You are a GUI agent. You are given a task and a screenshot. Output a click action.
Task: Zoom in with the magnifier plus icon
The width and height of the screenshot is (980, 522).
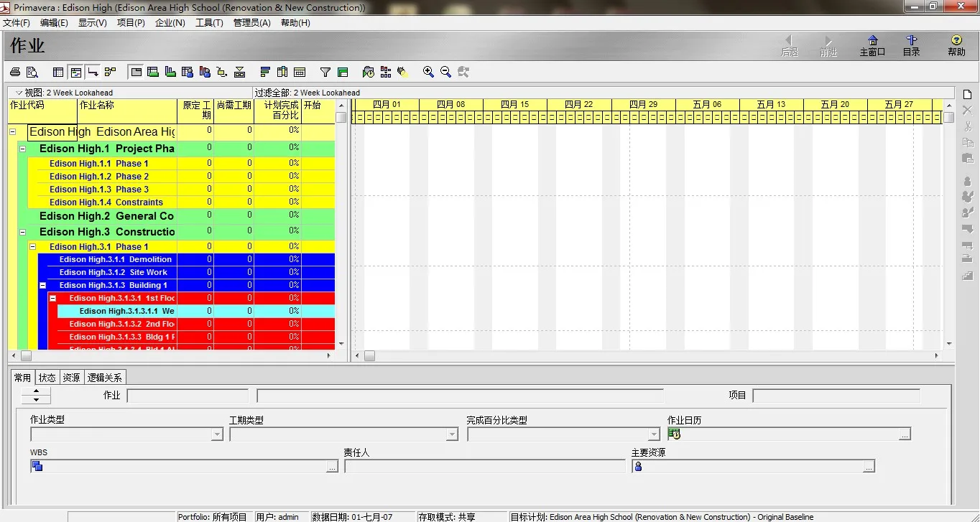point(429,72)
